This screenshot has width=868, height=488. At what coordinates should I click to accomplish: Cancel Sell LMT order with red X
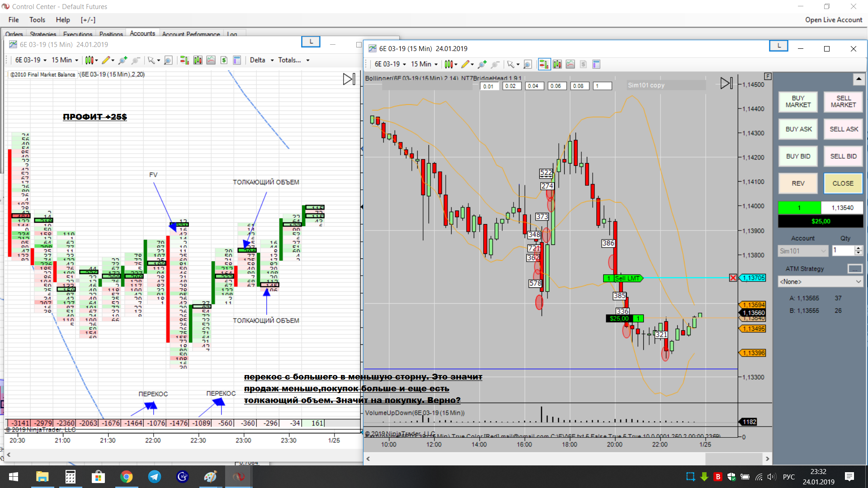coord(733,278)
